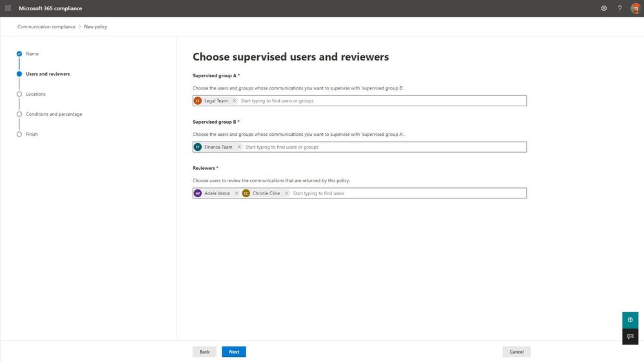Image resolution: width=644 pixels, height=362 pixels.
Task: Click the help question mark icon
Action: click(620, 8)
